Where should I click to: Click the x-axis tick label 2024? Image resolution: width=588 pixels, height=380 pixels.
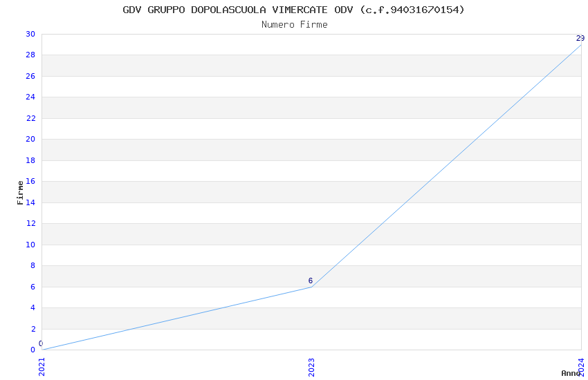tap(581, 367)
